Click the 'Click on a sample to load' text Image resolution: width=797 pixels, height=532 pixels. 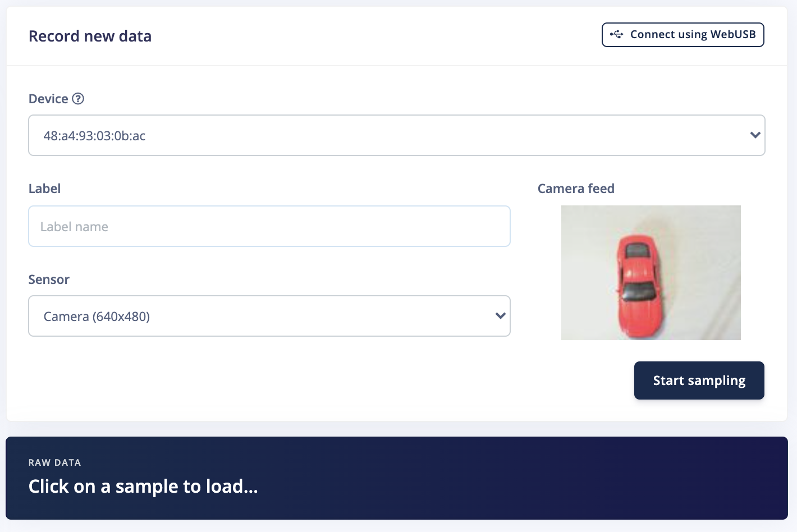tap(143, 486)
